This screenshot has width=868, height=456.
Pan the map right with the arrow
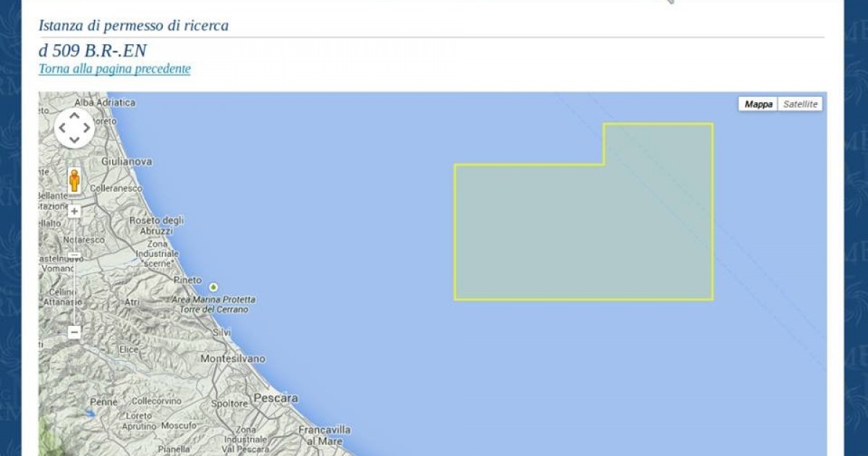click(87, 128)
